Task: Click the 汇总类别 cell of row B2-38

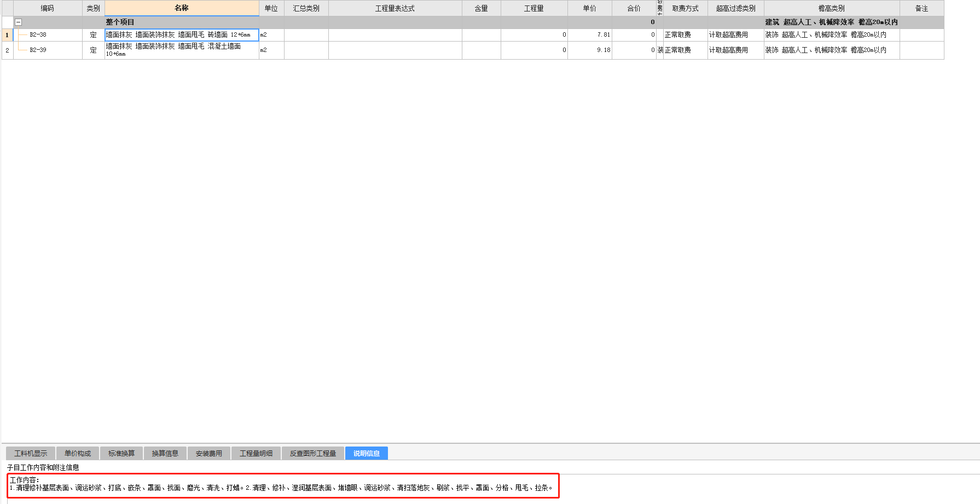Action: [306, 35]
